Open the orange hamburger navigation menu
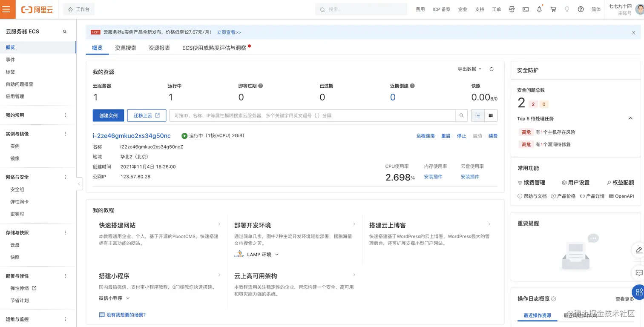This screenshot has width=644, height=327. click(8, 9)
